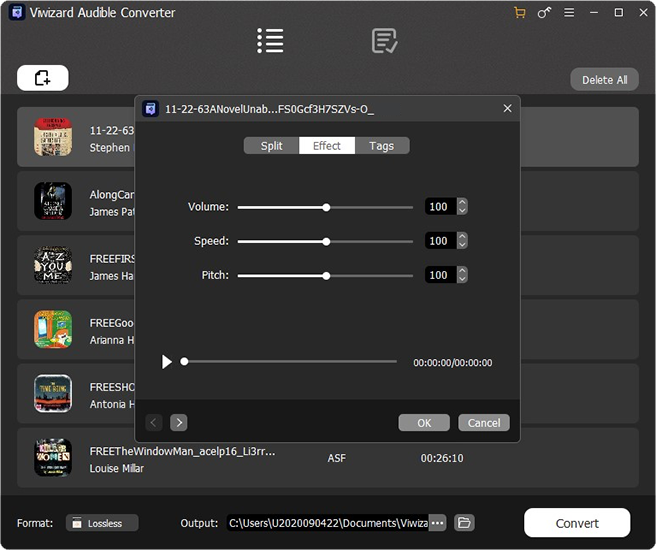This screenshot has height=550, width=656.
Task: Select the 11-22-63 book cover thumbnail
Action: 53,137
